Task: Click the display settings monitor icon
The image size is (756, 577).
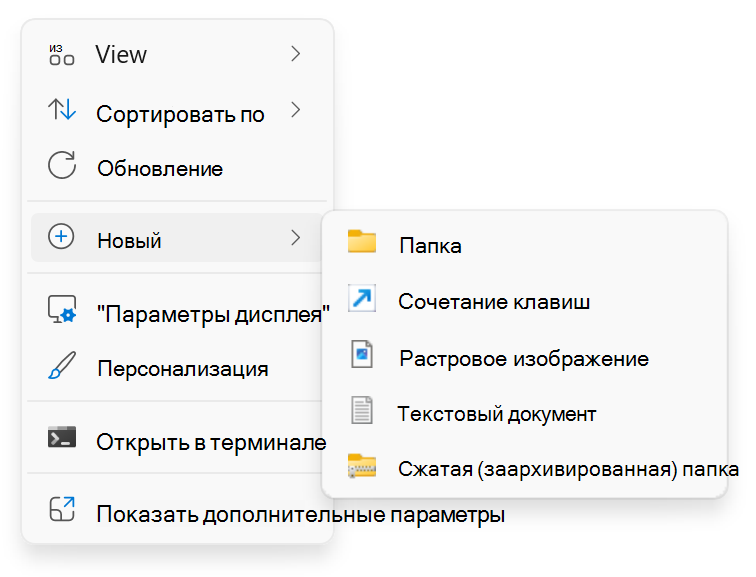Action: 62,309
